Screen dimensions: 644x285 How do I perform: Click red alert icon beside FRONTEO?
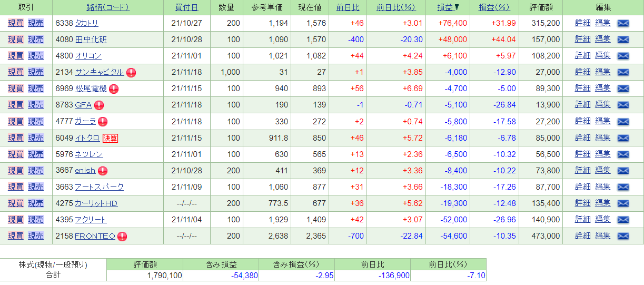point(122,237)
